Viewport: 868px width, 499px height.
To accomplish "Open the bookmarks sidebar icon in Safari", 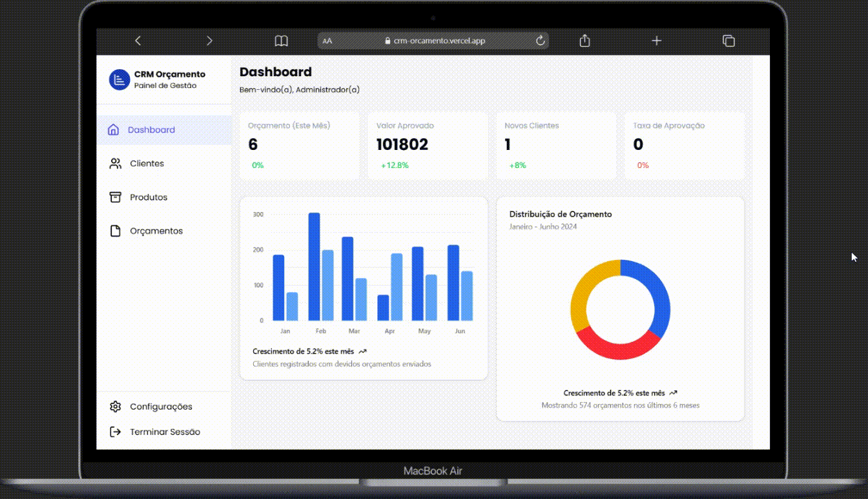I will click(x=281, y=40).
